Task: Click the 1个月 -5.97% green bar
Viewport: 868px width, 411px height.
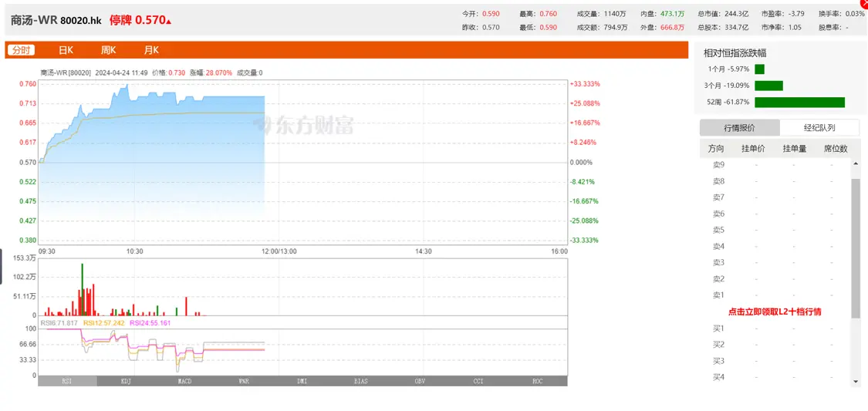Action: point(759,69)
